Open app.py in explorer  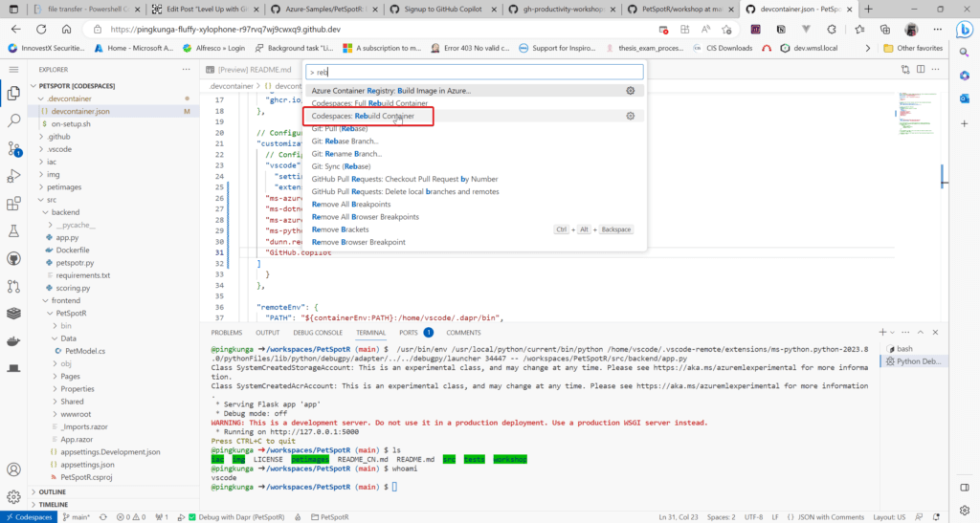pos(67,238)
